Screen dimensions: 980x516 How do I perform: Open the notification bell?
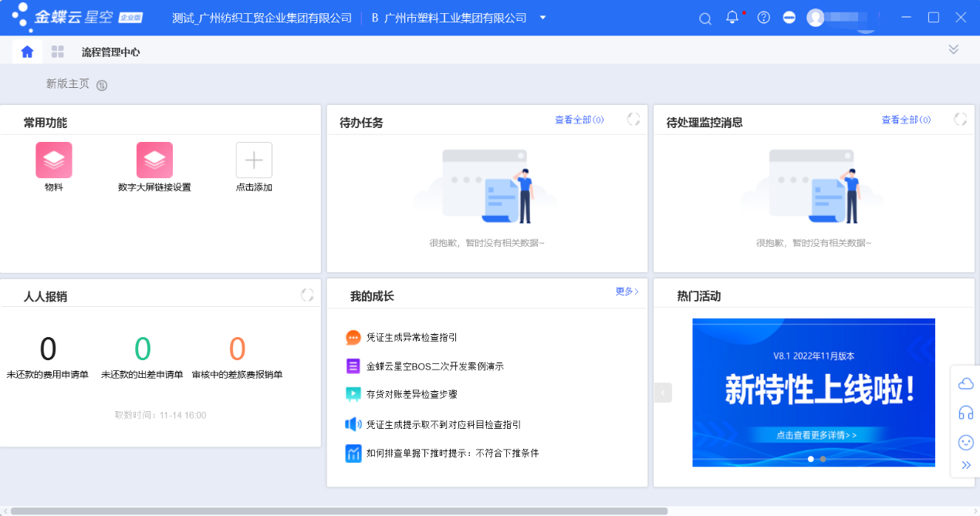(x=732, y=18)
